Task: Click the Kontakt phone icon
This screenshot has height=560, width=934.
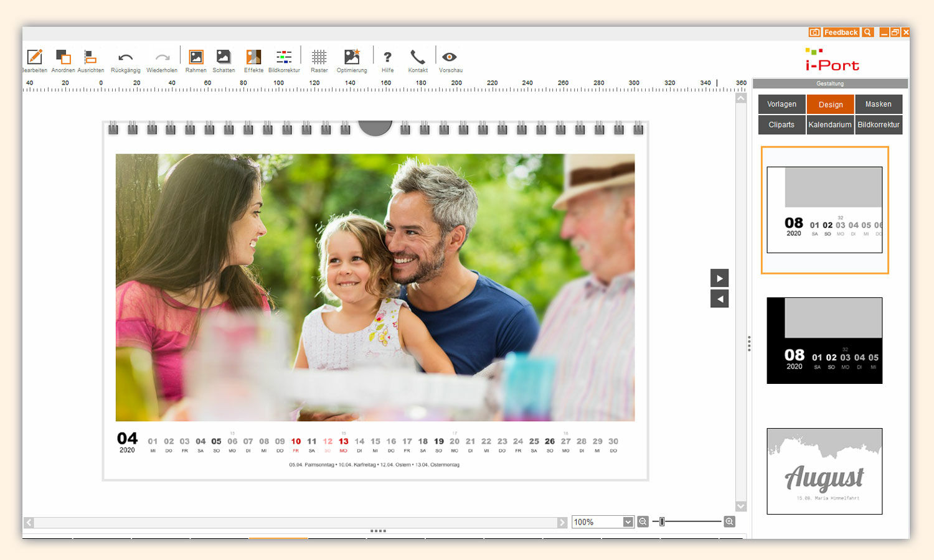Action: click(418, 58)
